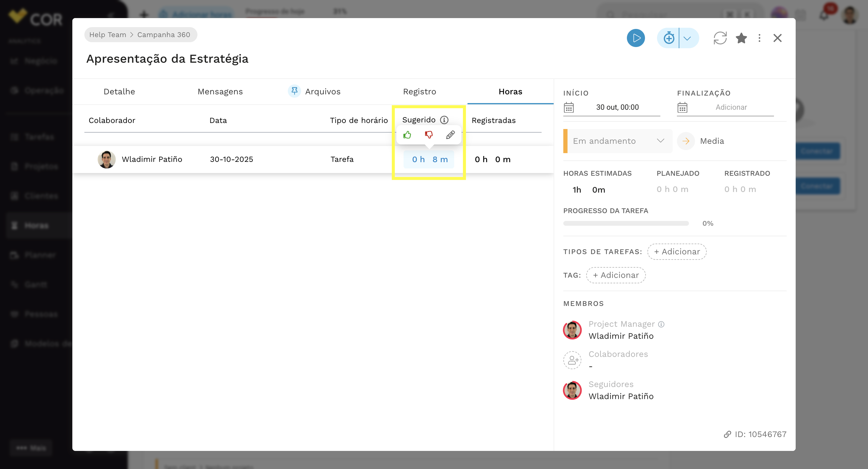Viewport: 868px width, 469px height.
Task: Click the suggested 0 h 8 m value
Action: point(429,159)
